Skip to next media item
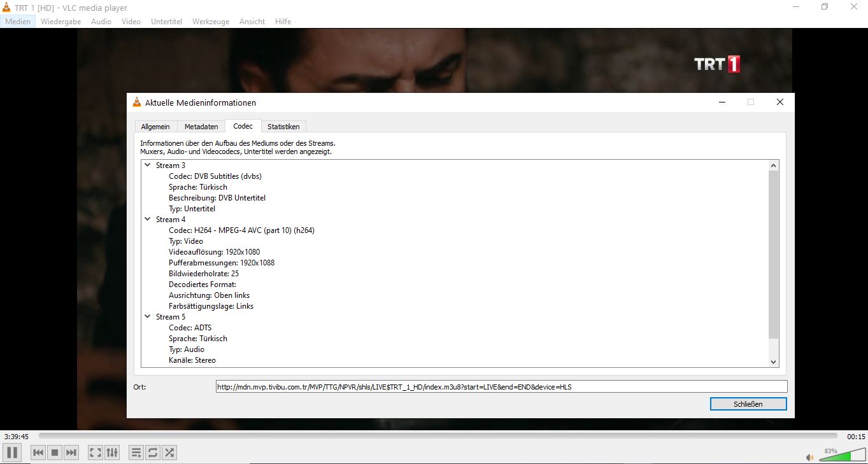Image resolution: width=868 pixels, height=464 pixels. [x=71, y=453]
